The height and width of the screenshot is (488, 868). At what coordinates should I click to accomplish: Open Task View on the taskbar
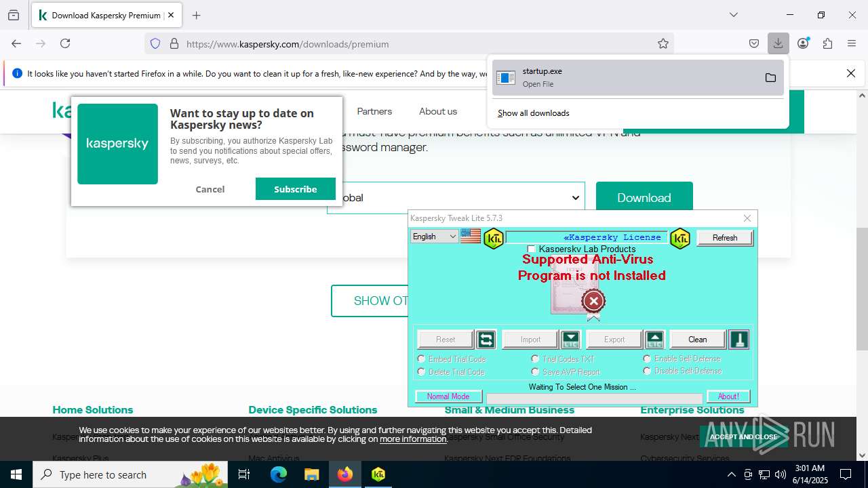[x=244, y=474]
